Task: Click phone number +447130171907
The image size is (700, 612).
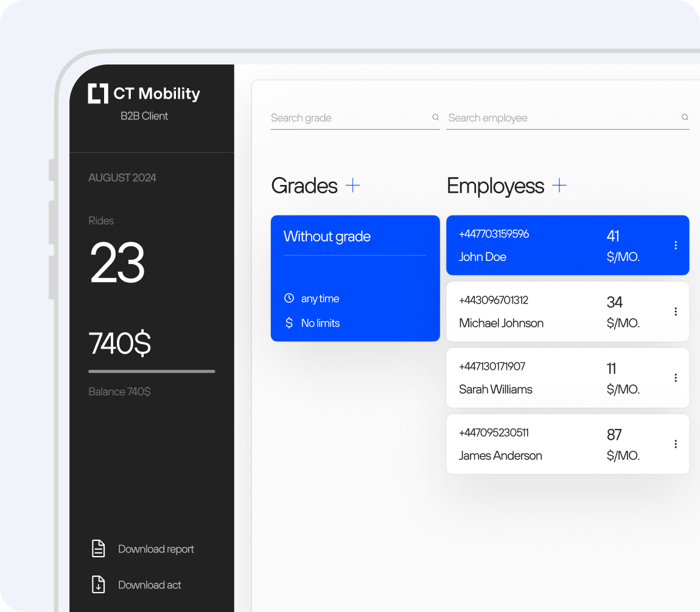Action: 492,366
